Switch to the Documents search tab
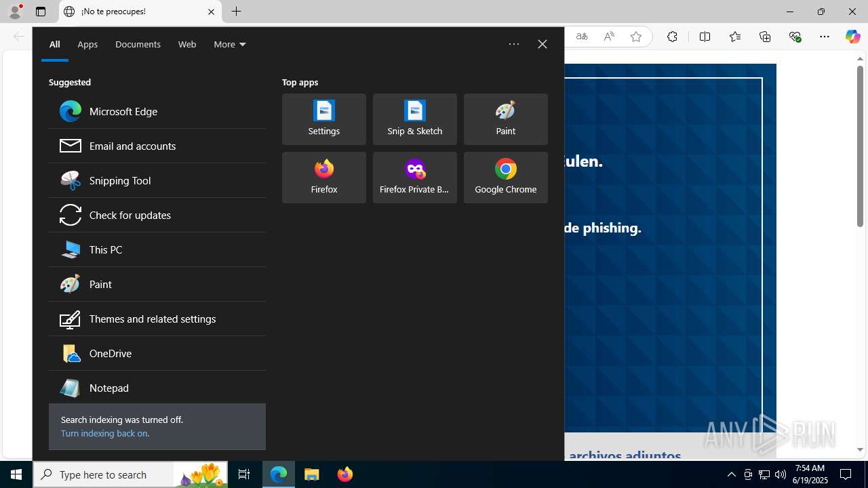 tap(138, 44)
